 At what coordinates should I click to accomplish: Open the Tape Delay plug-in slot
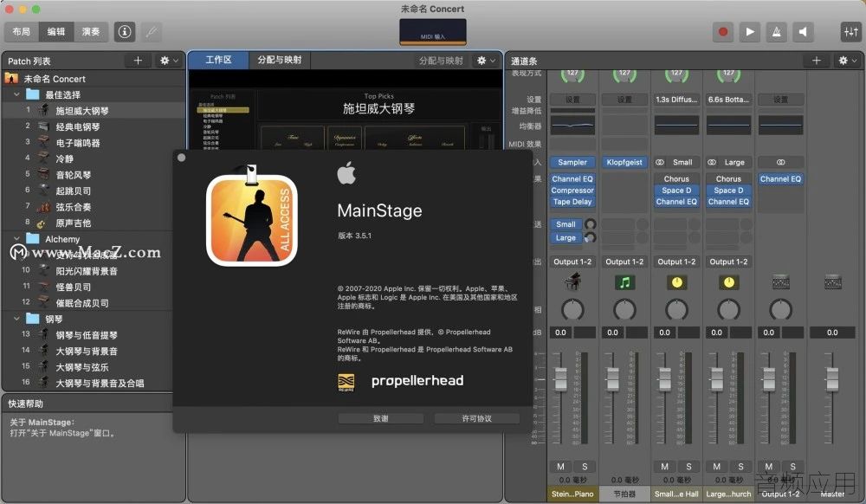click(572, 202)
